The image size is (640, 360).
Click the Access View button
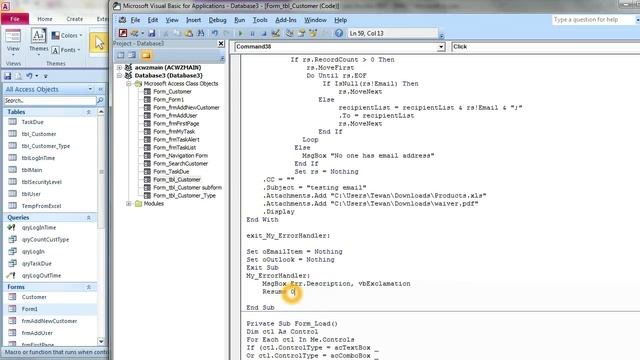[13, 43]
